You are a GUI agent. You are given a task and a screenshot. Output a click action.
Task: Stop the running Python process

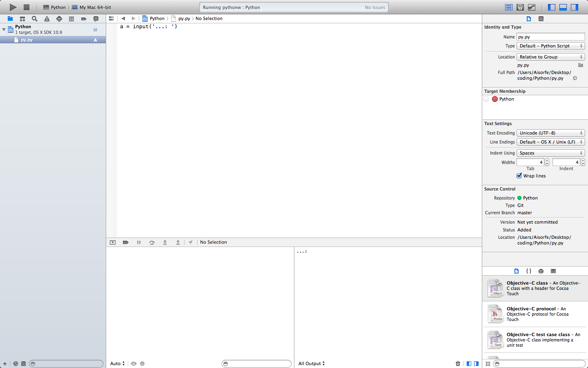[x=27, y=7]
